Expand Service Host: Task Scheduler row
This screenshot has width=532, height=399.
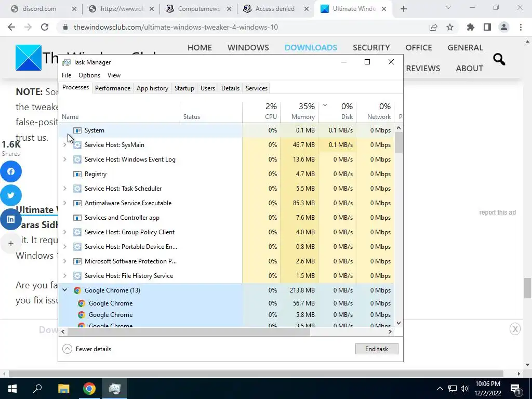(x=64, y=189)
